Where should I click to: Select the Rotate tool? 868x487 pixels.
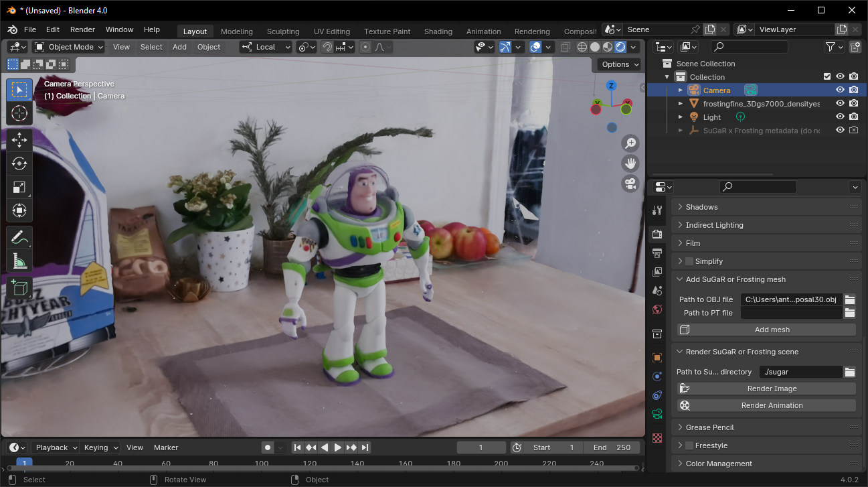pos(19,163)
